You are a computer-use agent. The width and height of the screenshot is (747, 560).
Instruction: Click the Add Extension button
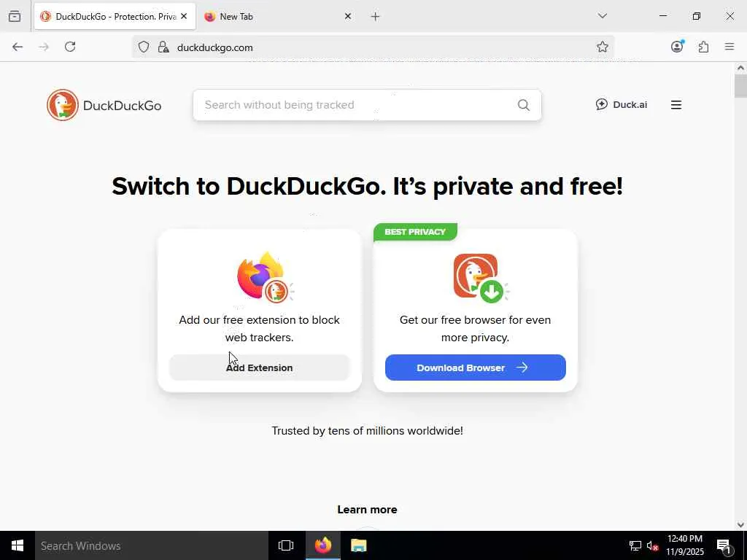point(260,367)
